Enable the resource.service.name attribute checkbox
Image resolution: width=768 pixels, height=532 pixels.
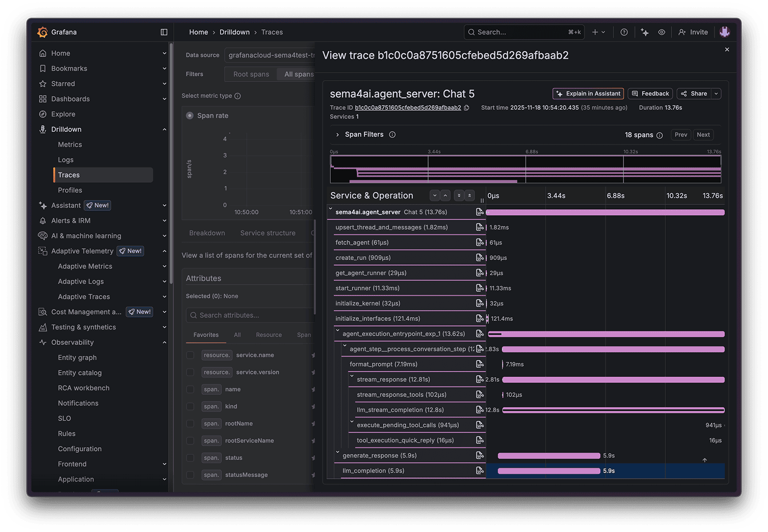click(x=190, y=355)
